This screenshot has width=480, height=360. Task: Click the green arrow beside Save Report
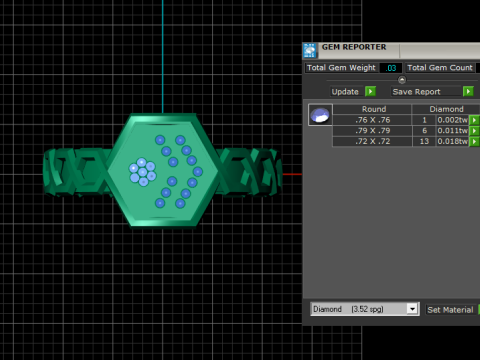468,91
